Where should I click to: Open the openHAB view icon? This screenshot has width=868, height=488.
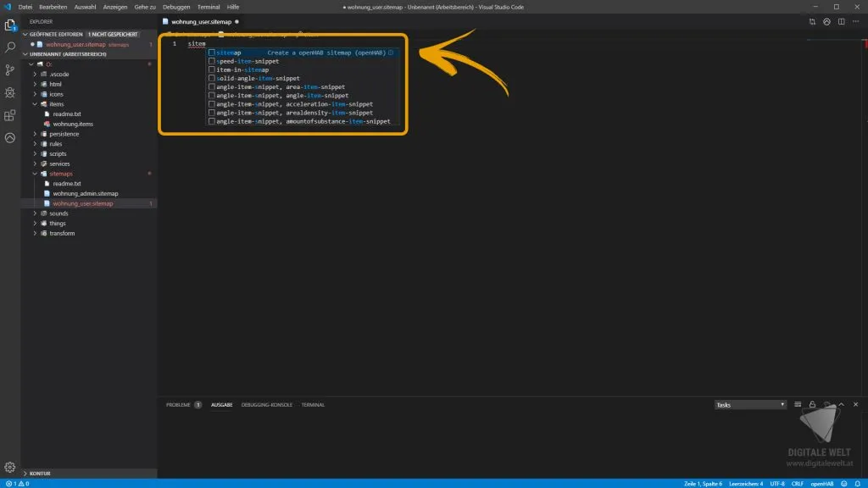point(10,138)
